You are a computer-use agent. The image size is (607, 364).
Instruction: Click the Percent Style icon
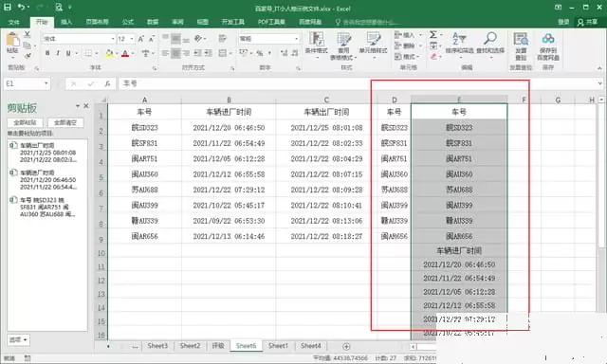(260, 53)
